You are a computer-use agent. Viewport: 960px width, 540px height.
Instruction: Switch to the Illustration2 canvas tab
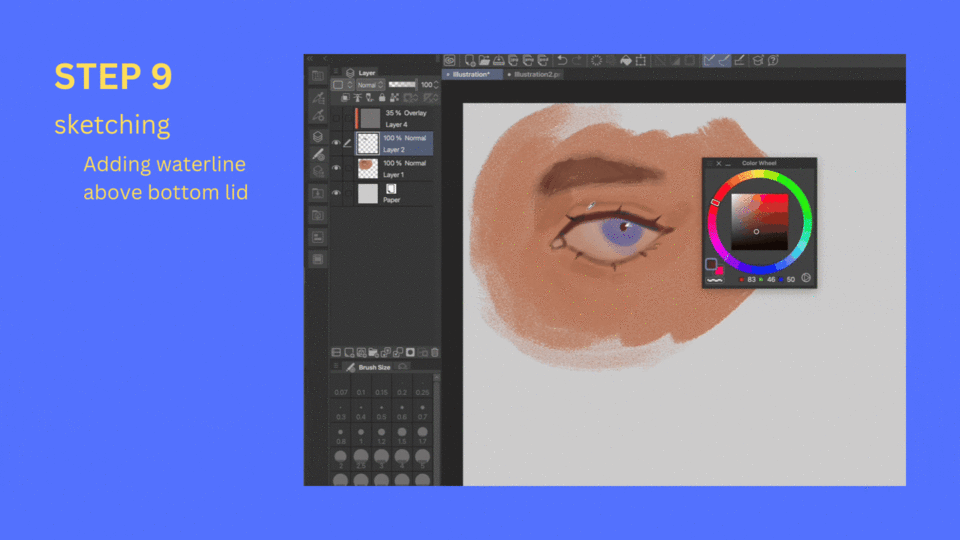[x=534, y=74]
